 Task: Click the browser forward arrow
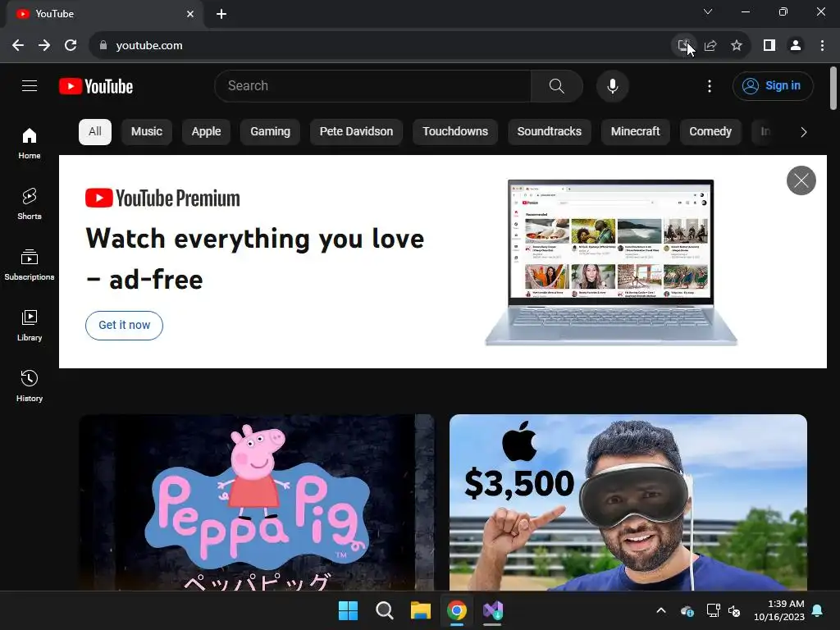[x=44, y=46]
